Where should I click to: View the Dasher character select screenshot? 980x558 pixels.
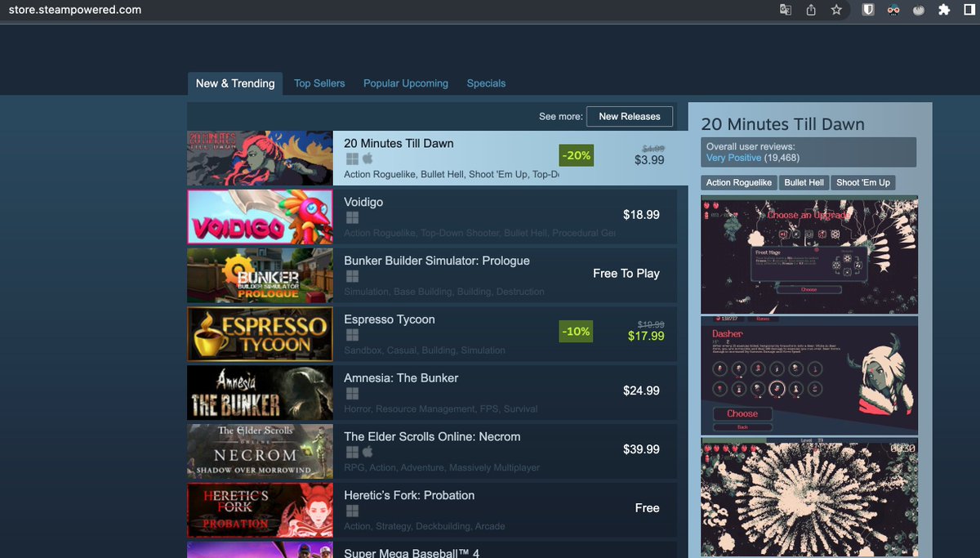pyautogui.click(x=809, y=375)
